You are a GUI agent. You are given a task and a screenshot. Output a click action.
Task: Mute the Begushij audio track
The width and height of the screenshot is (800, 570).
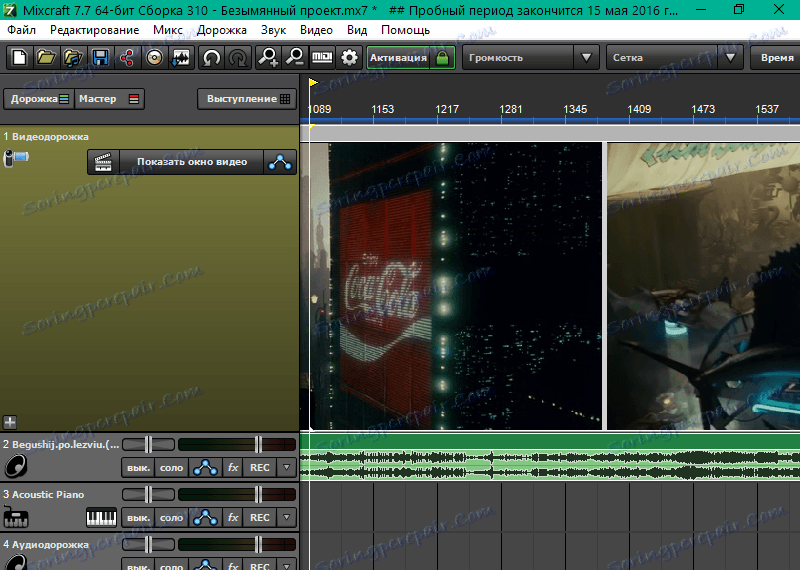pyautogui.click(x=137, y=467)
